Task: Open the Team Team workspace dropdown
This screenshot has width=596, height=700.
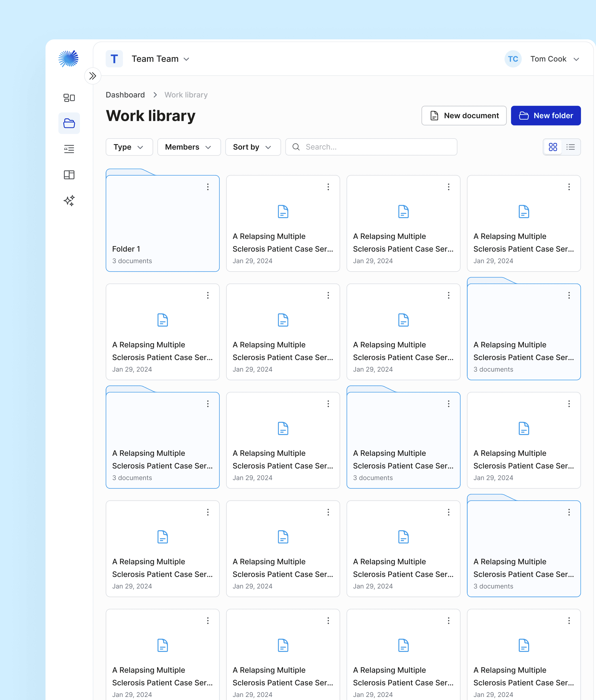Action: pos(160,59)
